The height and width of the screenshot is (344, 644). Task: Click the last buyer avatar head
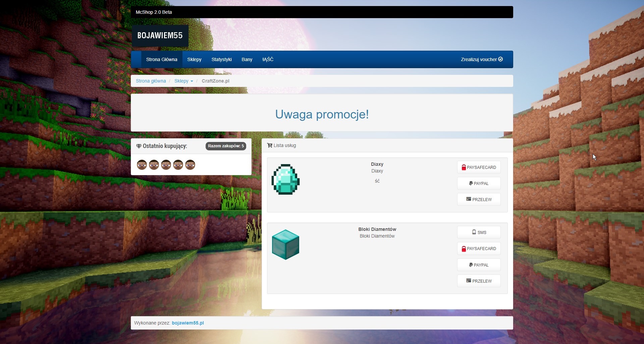[x=190, y=165]
